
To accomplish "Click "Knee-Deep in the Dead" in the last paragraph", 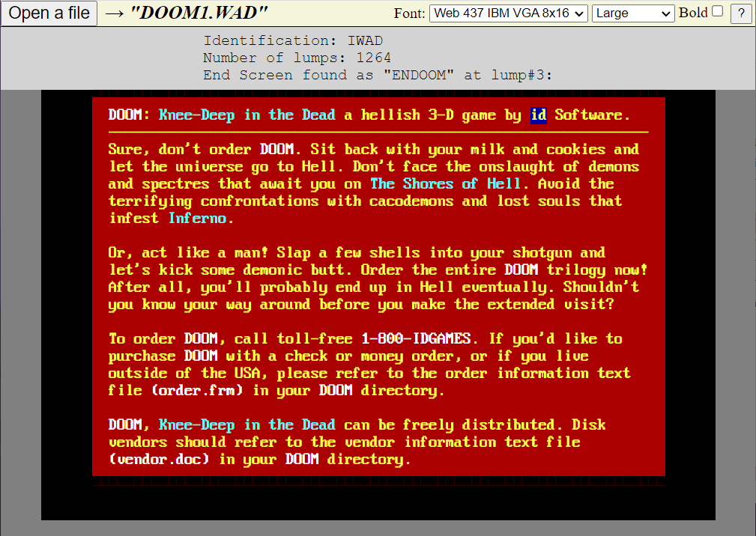I will (247, 424).
